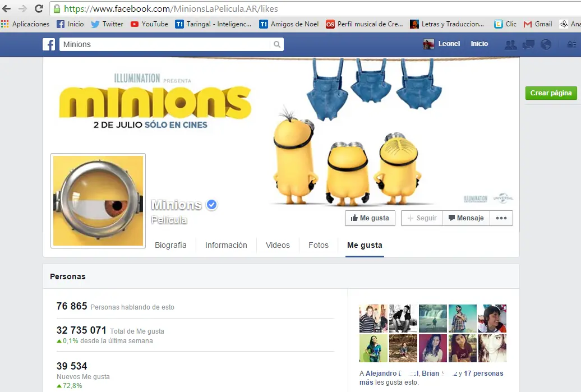Click the black-and-white friend thumbnail
The image size is (581, 392).
403,319
